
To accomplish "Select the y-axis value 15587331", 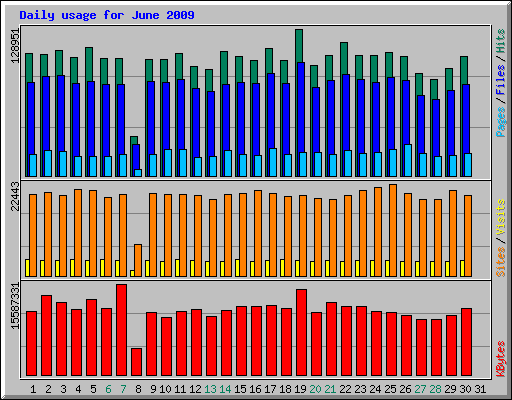I will click(15, 306).
